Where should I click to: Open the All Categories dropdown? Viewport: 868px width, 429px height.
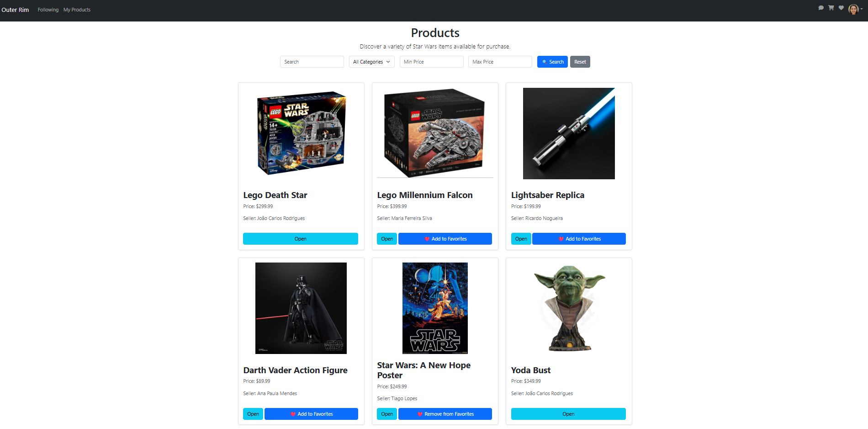point(371,62)
